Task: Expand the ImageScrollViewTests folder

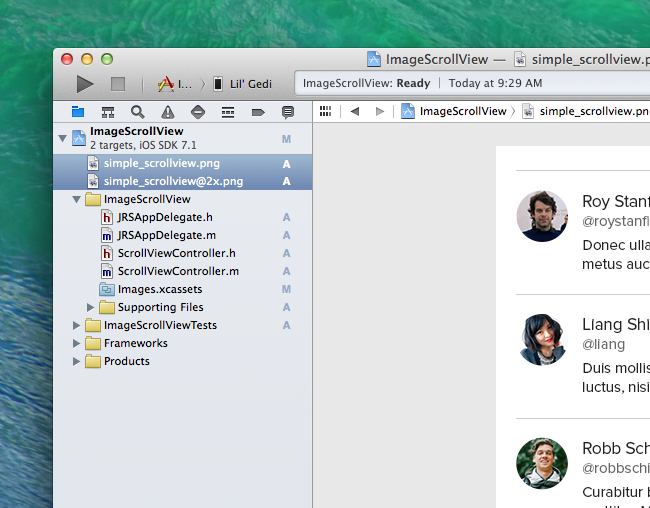Action: 77,325
